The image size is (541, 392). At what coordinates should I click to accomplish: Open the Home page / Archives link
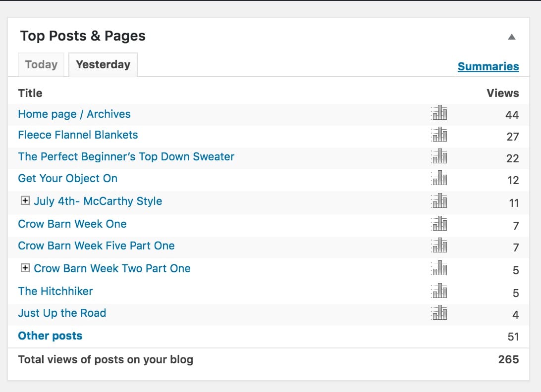tap(74, 114)
